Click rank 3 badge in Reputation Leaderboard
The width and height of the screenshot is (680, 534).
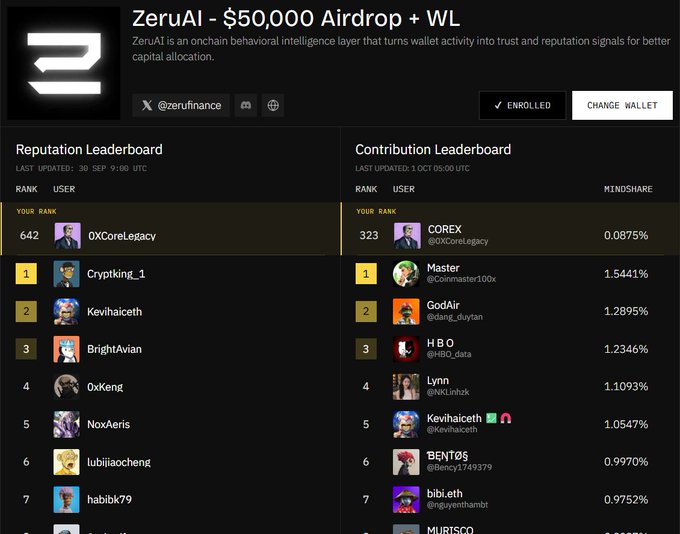(26, 349)
